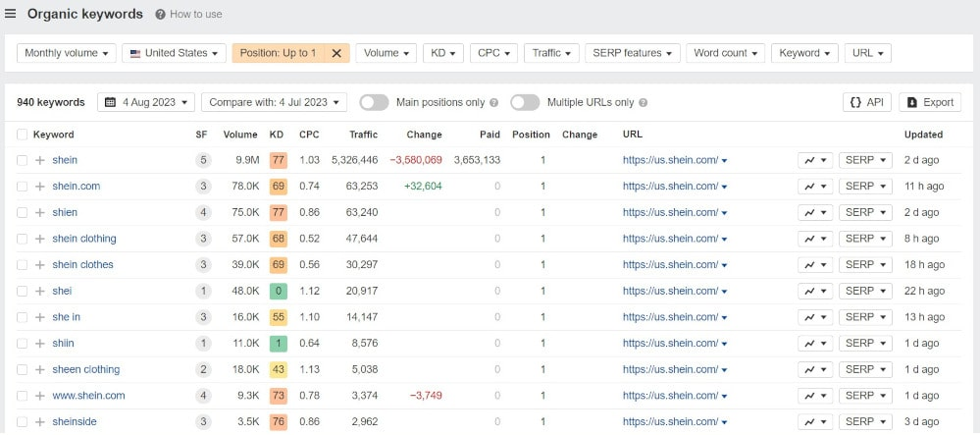
Task: Open the sheinside keyword link
Action: coord(75,422)
